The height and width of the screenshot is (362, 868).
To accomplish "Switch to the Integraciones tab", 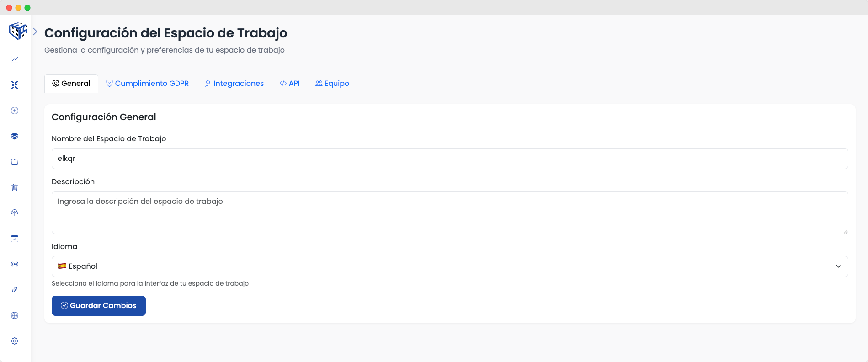I will 234,84.
